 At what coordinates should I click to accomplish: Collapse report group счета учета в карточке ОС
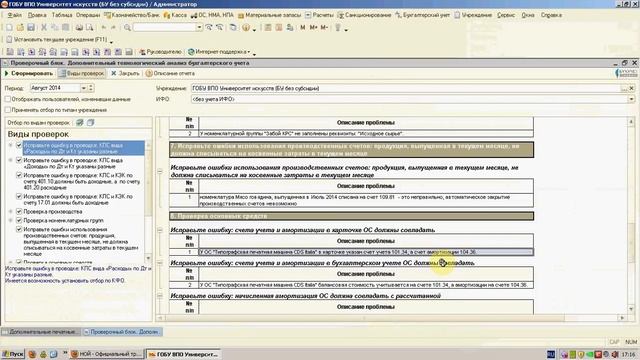point(160,230)
